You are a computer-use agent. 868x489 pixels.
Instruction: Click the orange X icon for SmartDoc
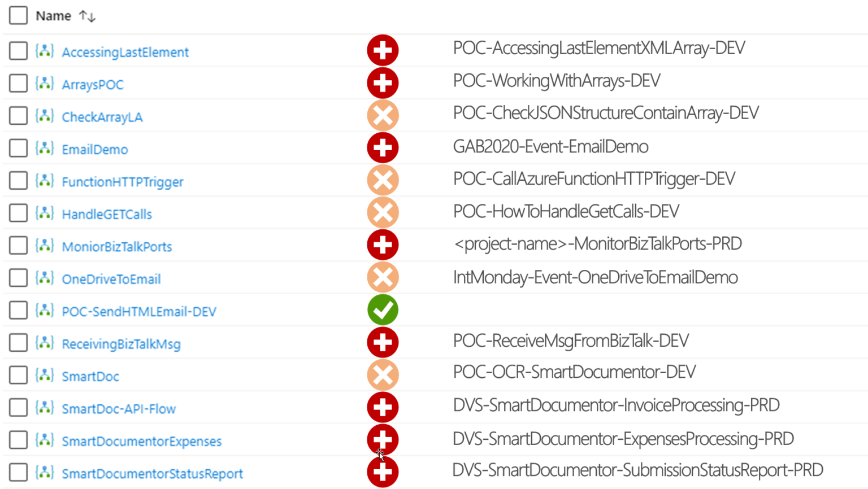[383, 375]
